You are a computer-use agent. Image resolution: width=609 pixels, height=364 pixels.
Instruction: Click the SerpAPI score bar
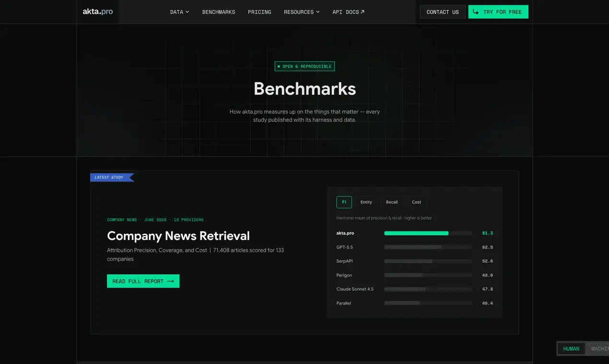coord(428,261)
